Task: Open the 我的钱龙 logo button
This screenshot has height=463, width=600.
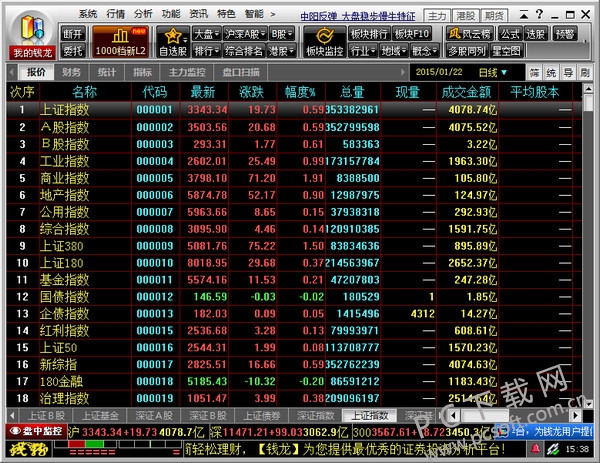Action: tap(32, 35)
